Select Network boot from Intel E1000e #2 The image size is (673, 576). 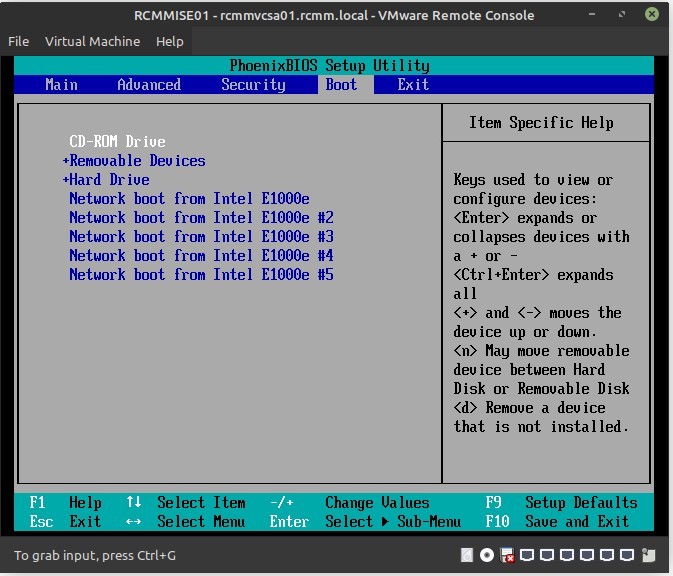coord(201,217)
